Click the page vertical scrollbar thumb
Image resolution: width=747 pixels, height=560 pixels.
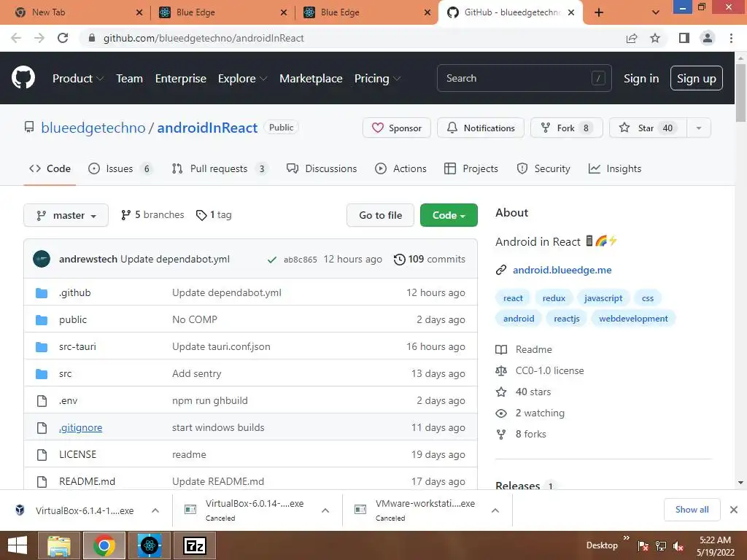[x=740, y=93]
